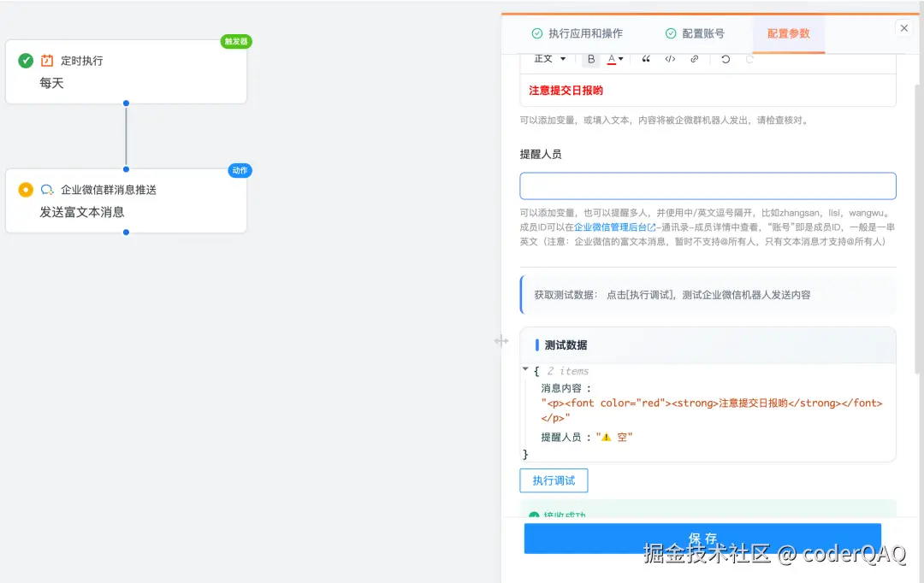Click the chat bubble icon beside 企业微信群消息推送

click(x=47, y=190)
